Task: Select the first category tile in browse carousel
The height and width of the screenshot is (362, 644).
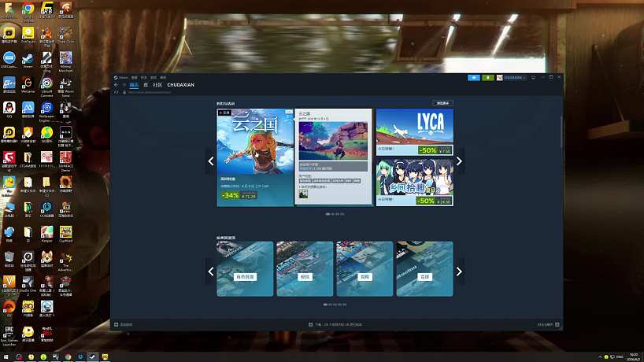Action: (245, 269)
